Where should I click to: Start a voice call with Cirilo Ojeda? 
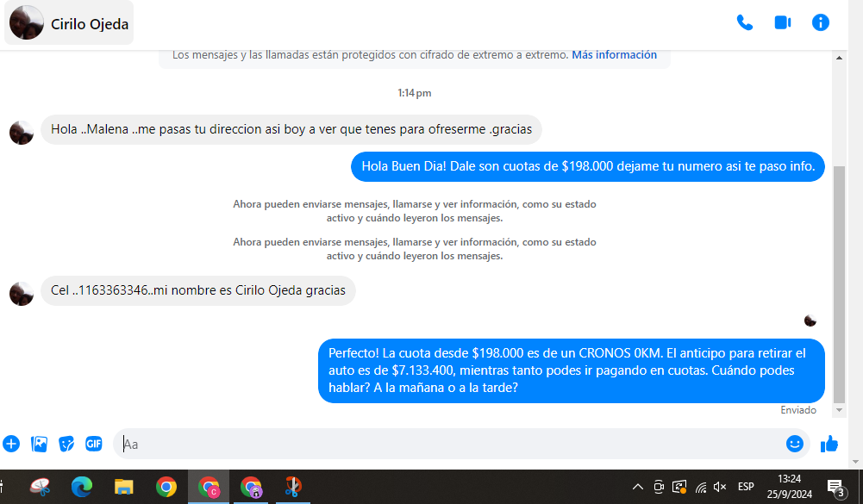coord(744,22)
